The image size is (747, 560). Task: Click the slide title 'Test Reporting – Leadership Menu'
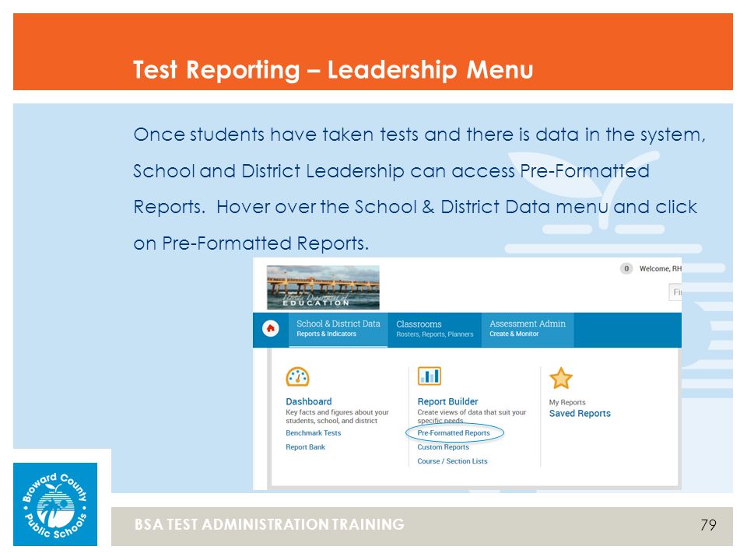(332, 69)
